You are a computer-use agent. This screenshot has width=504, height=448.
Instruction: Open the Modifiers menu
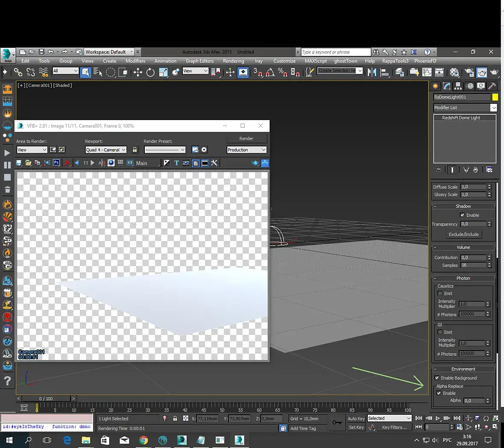(135, 61)
